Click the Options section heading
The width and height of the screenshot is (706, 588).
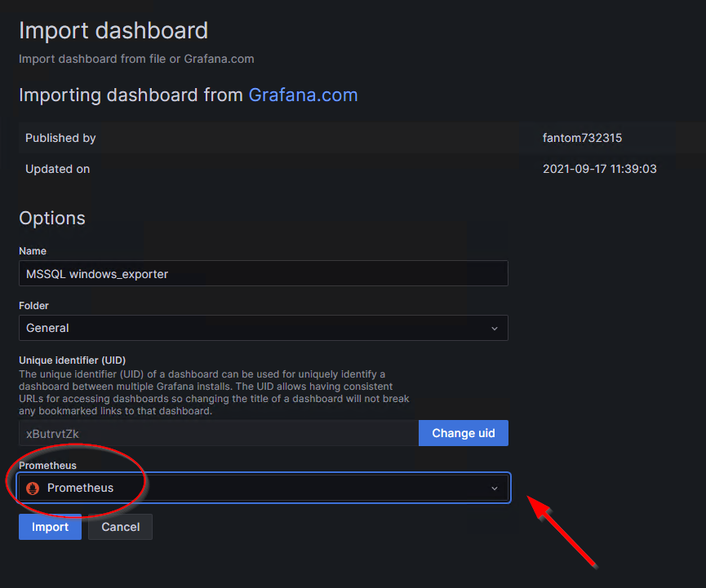click(52, 218)
